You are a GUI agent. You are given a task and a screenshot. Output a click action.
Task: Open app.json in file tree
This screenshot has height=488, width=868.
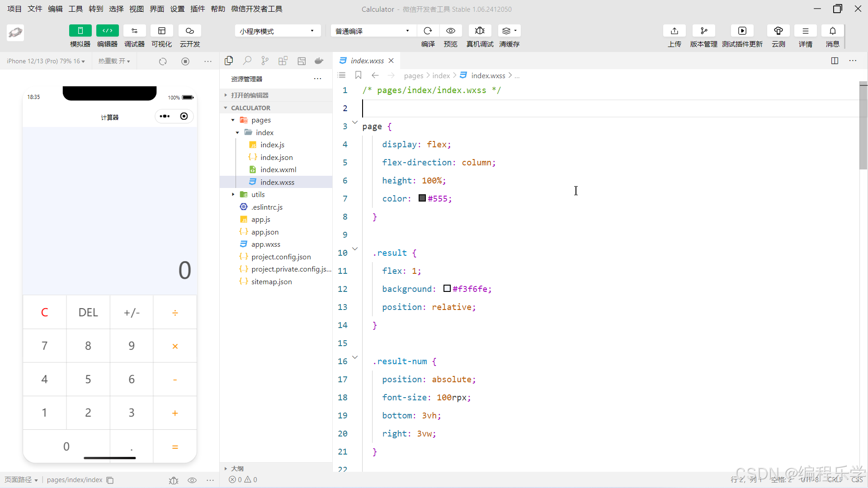pos(265,232)
